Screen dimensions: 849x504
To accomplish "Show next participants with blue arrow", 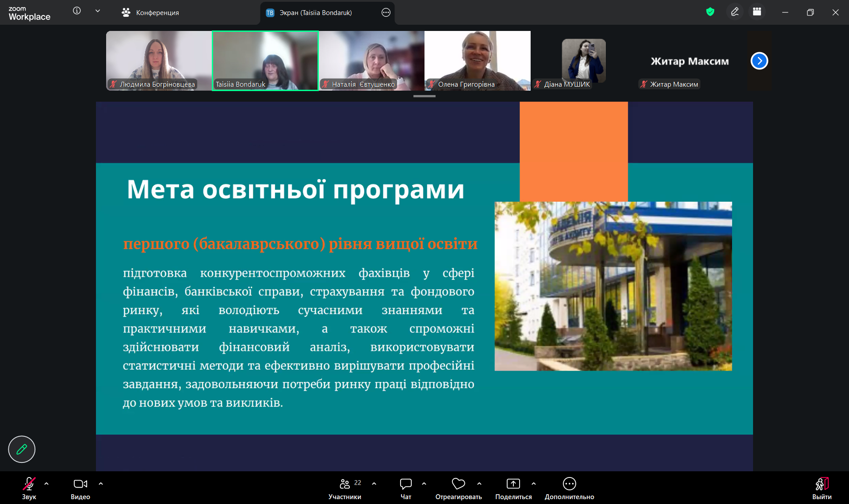I will point(759,61).
